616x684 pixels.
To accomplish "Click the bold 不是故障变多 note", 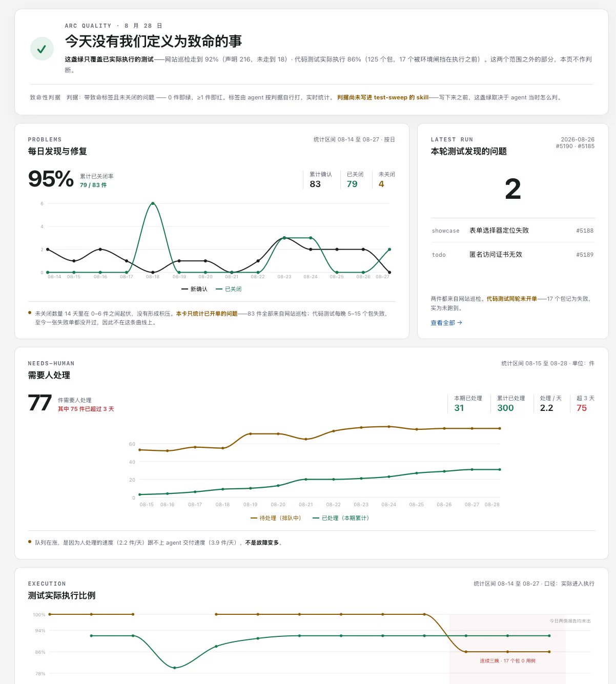I will (262, 543).
